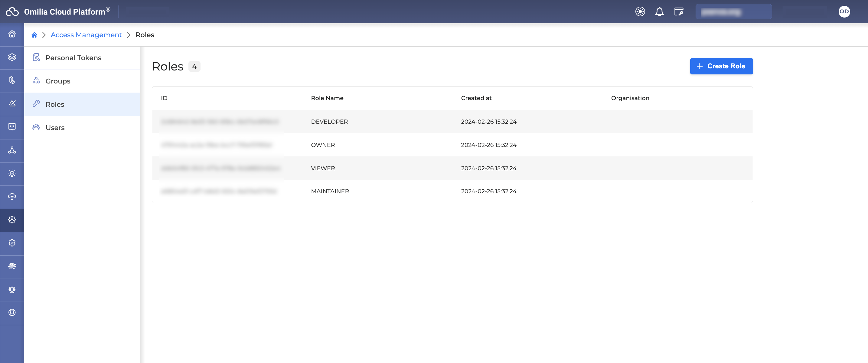This screenshot has width=868, height=363.
Task: Click the Role Name column header
Action: point(327,98)
